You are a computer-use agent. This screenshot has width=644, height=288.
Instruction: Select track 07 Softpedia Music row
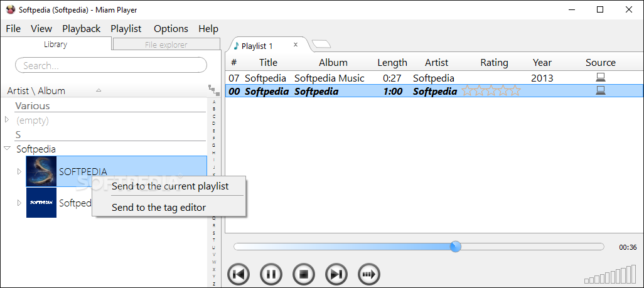(434, 78)
